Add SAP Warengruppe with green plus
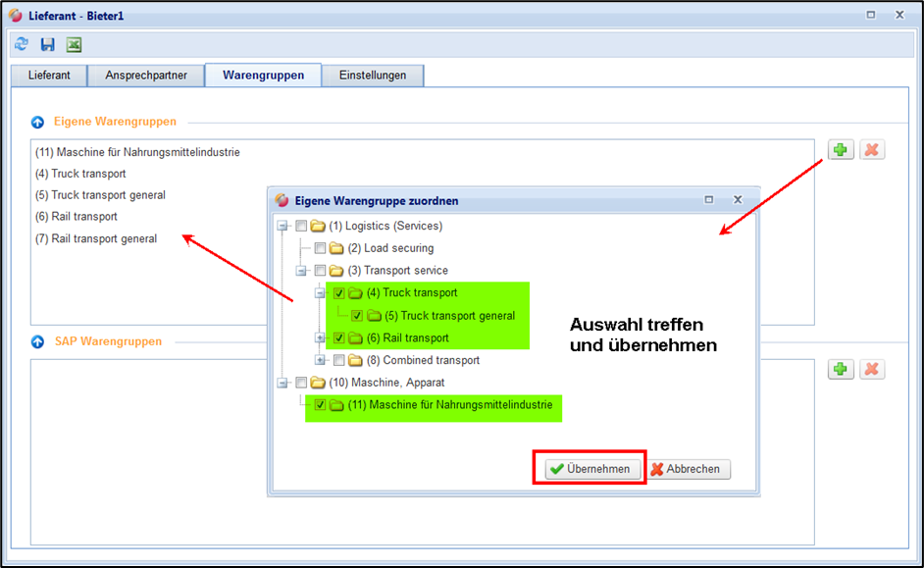Screen dimensions: 924x568 click(841, 369)
